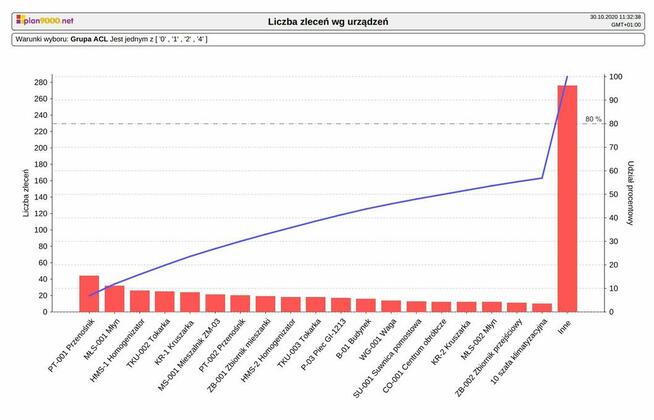Viewport: 654px width, 420px height.
Task: Click the chart title 'Liczba zleceń wg urządzeń'
Action: point(329,21)
